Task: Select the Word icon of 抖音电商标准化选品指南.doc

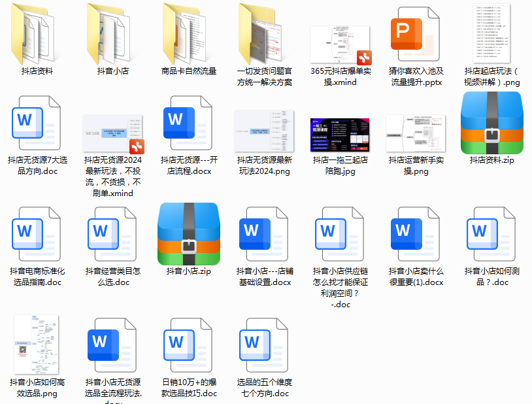Action: (37, 234)
